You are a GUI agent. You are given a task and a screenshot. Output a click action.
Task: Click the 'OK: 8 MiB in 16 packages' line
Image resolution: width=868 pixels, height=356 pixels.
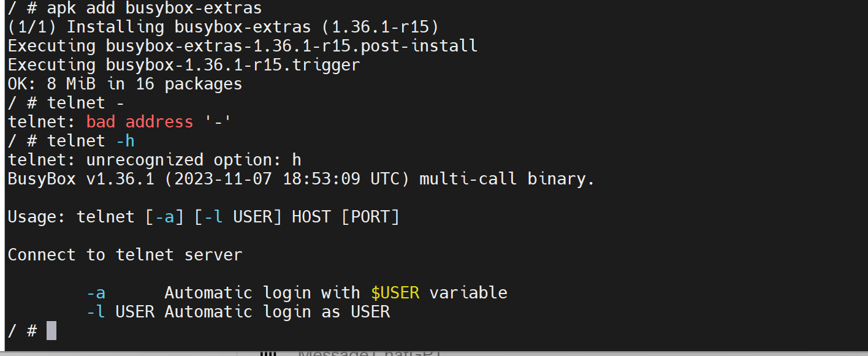point(125,84)
